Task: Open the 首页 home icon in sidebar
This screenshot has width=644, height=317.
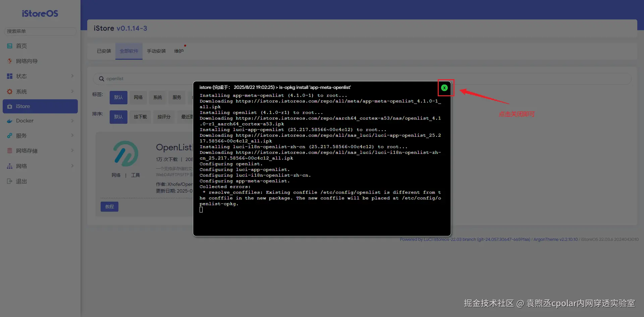Action: (x=10, y=46)
